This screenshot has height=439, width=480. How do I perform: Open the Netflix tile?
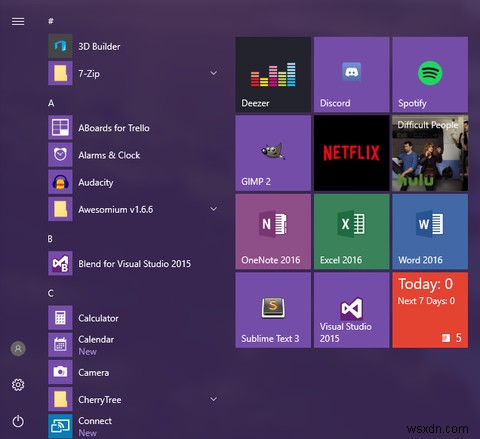[351, 153]
